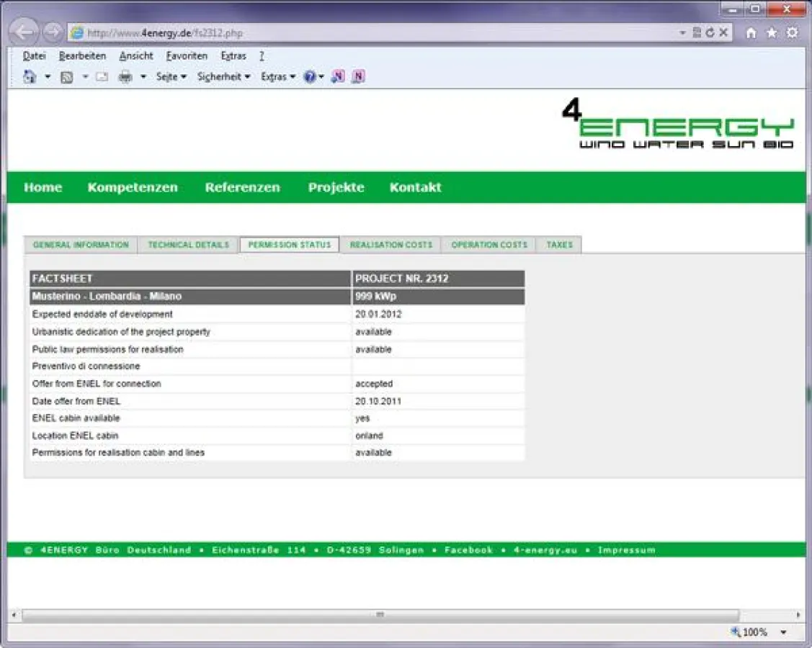The image size is (812, 648).
Task: Click the RSS feeds icon in the command bar
Action: coord(66,77)
